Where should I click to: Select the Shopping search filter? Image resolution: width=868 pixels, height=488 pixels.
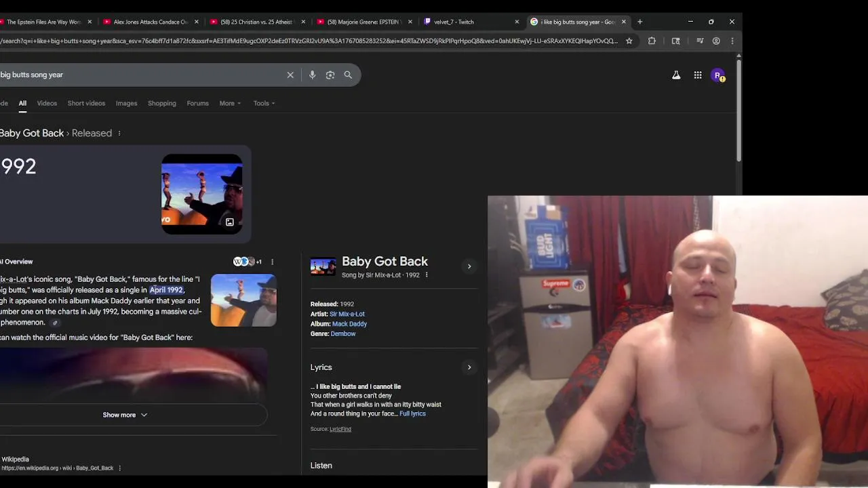pyautogui.click(x=162, y=103)
